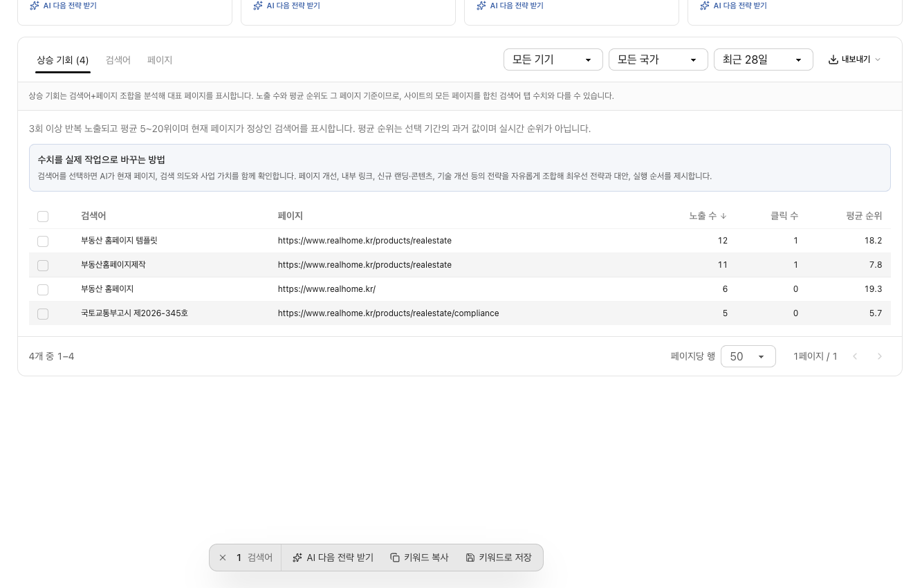This screenshot has width=913, height=588.
Task: Click the realestate/compliance page URL
Action: tap(388, 313)
